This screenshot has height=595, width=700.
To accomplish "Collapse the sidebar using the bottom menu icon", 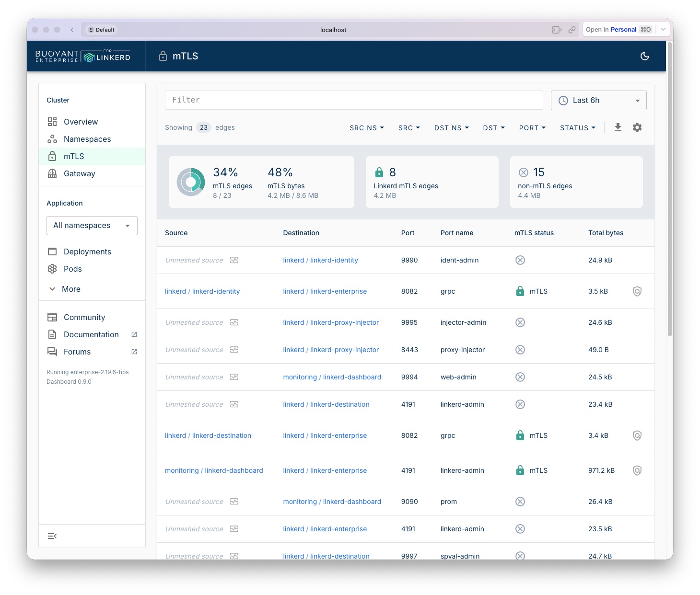I will (x=52, y=536).
